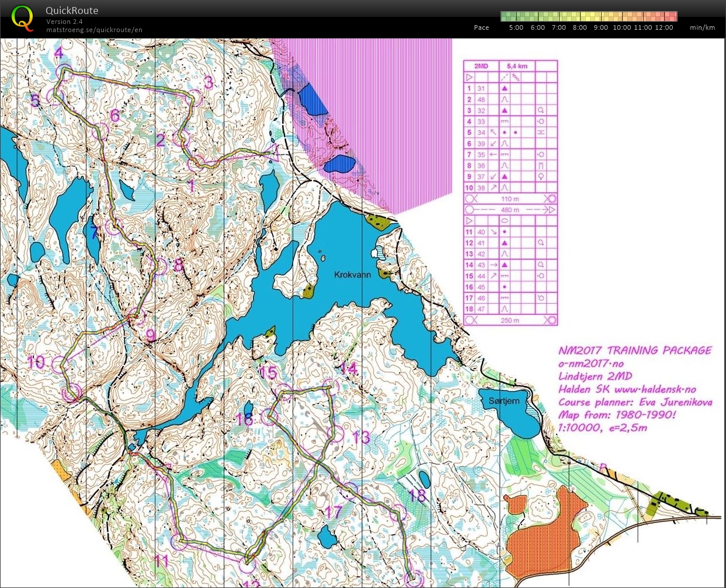Click the 5,4 km course length cell
Image resolution: width=726 pixels, height=588 pixels.
point(517,66)
